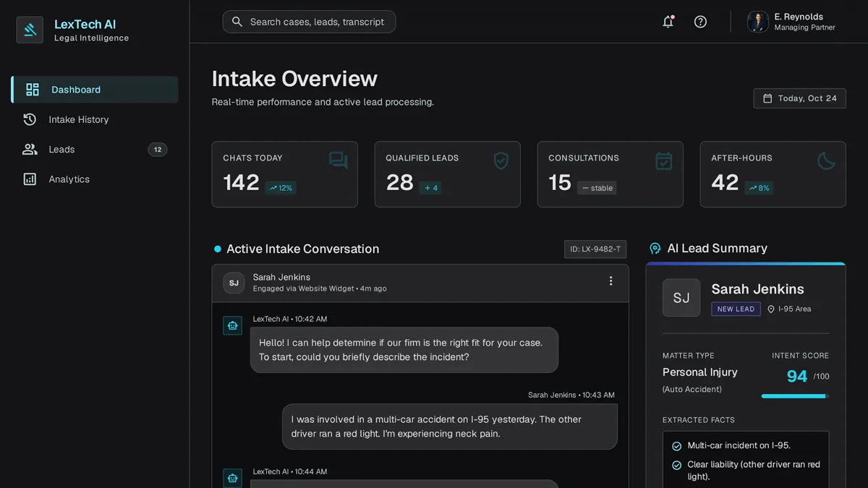Focus the search cases input field

(309, 22)
